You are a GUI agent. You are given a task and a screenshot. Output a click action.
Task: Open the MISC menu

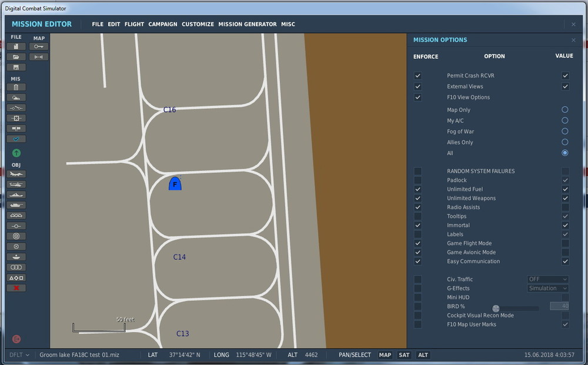click(288, 24)
